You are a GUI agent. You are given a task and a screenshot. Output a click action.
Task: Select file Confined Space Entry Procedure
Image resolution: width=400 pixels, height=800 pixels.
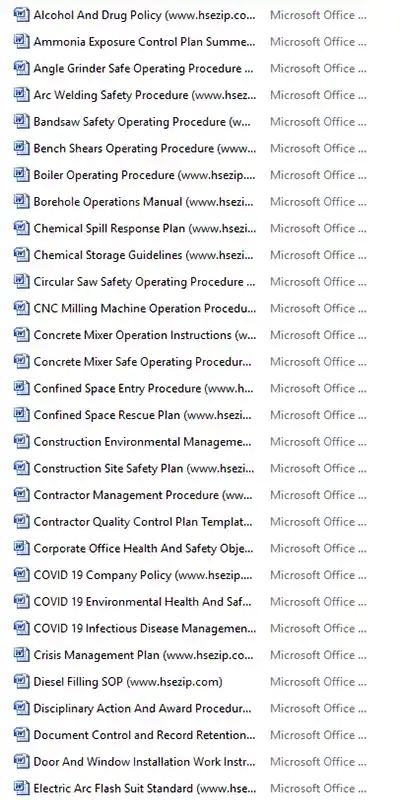(143, 388)
